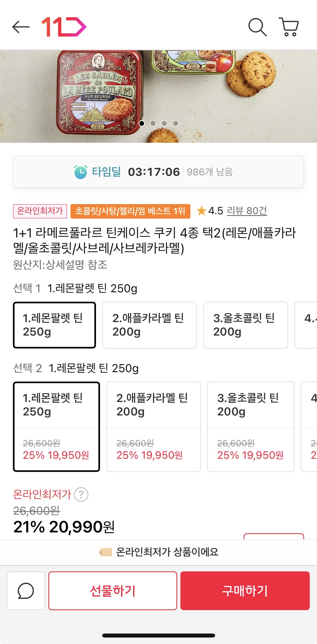Viewport: 317px width, 644px height.
Task: Open the shopping cart
Action: 289,27
